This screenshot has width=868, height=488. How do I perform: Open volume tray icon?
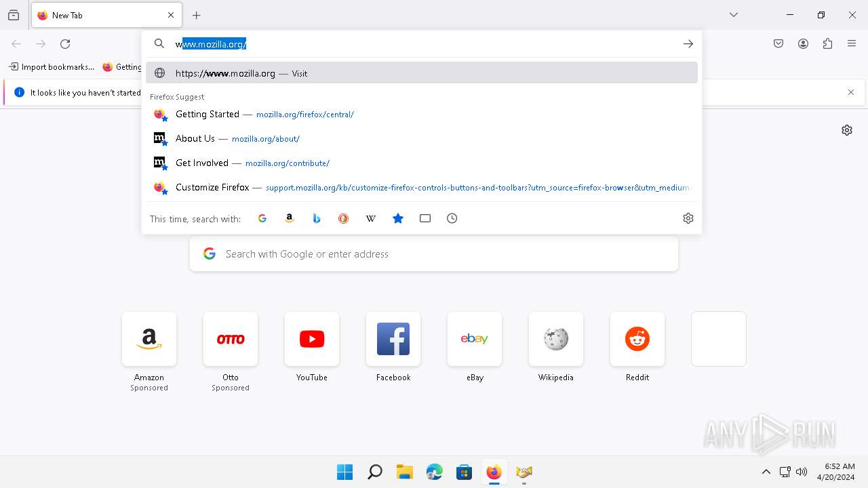tap(802, 472)
